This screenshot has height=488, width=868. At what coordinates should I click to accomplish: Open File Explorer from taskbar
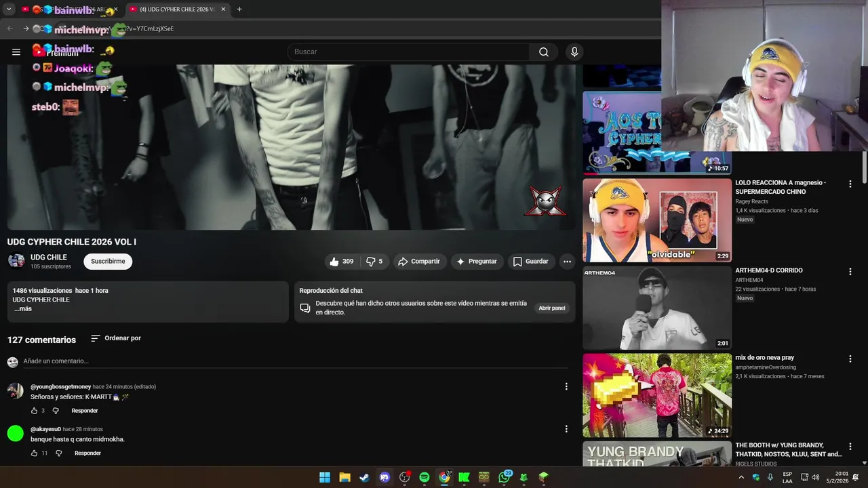[344, 477]
